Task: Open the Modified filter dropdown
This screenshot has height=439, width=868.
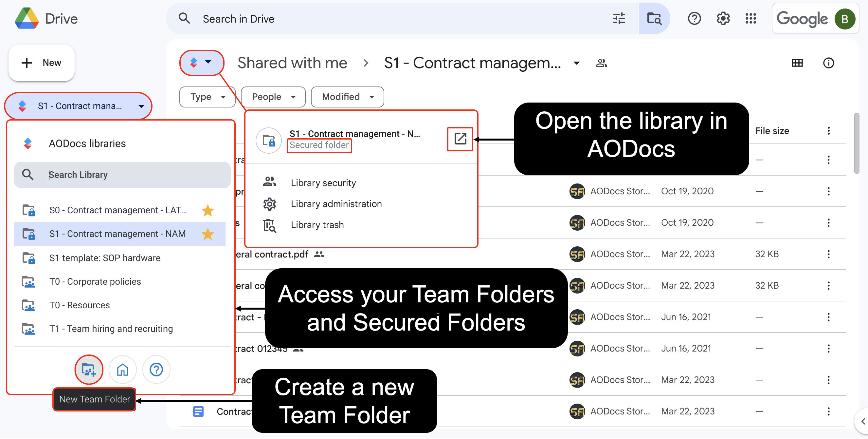Action: click(x=347, y=97)
